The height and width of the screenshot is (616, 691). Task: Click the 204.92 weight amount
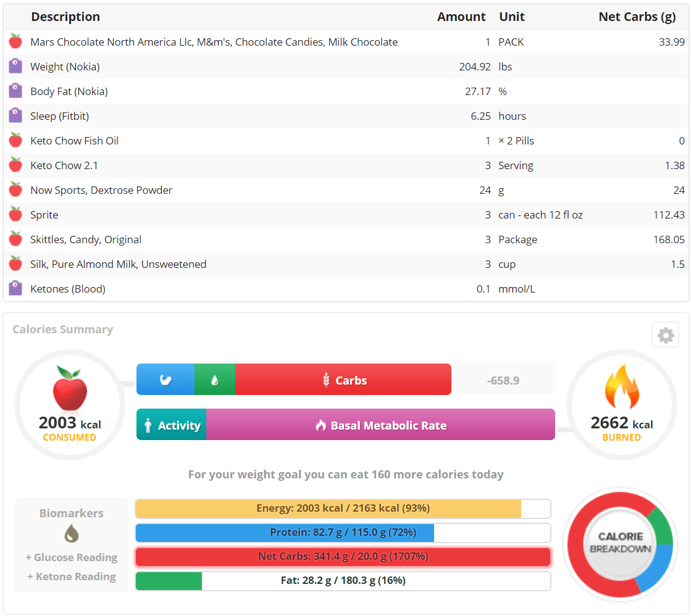475,67
